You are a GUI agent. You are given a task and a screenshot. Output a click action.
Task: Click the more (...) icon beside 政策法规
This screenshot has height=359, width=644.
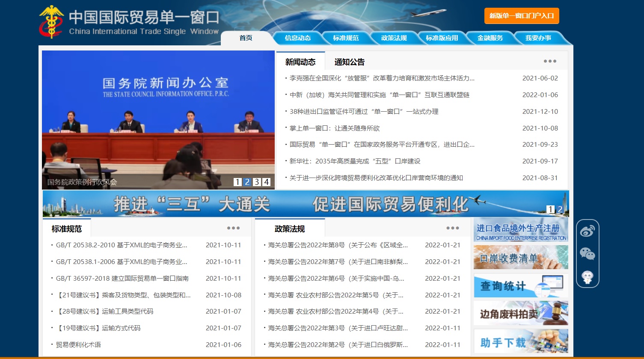(453, 228)
